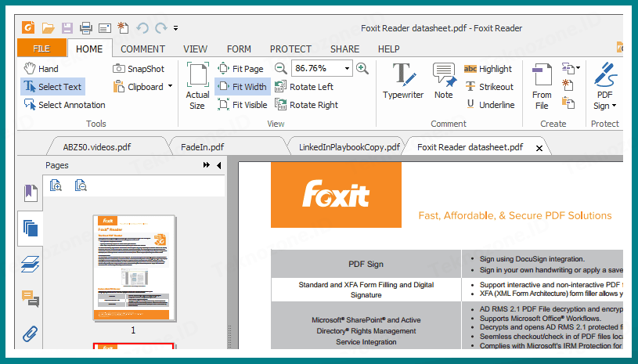Open the Attachments paperclip panel

point(30,334)
